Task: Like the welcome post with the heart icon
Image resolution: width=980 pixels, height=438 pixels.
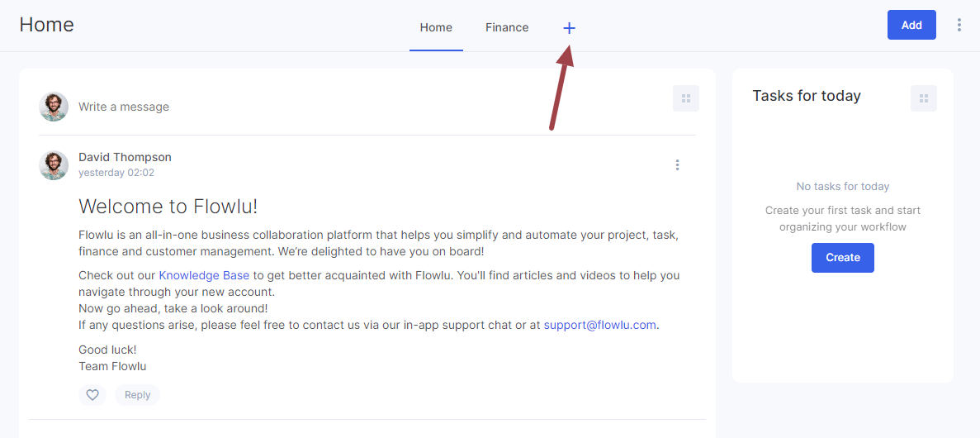Action: pos(92,395)
